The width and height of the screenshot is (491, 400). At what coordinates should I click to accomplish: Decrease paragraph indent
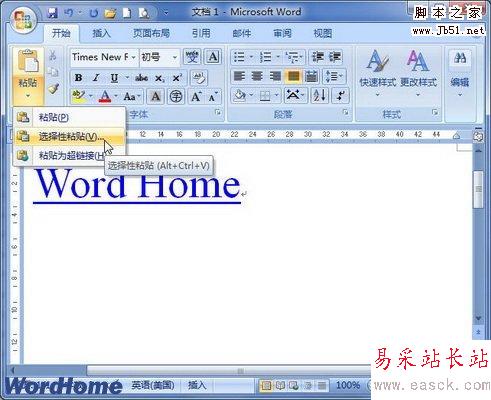pyautogui.click(x=317, y=57)
